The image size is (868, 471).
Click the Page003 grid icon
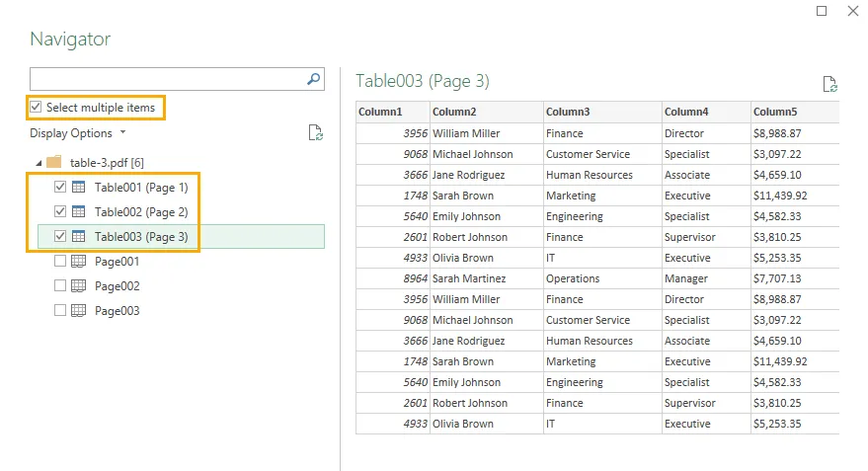point(79,310)
